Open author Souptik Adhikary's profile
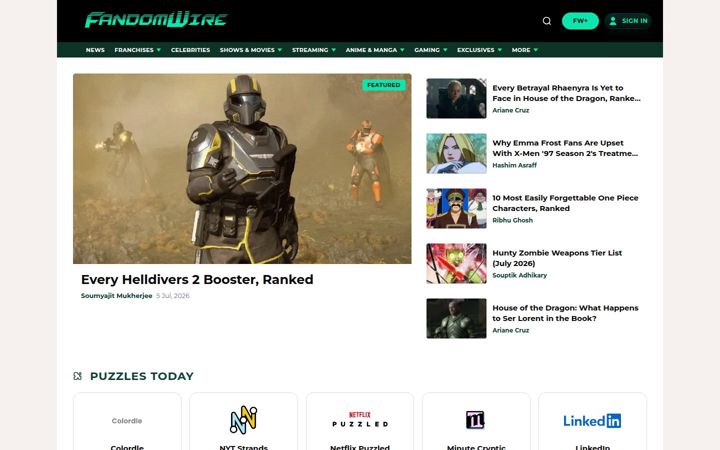The height and width of the screenshot is (450, 720). [x=519, y=276]
